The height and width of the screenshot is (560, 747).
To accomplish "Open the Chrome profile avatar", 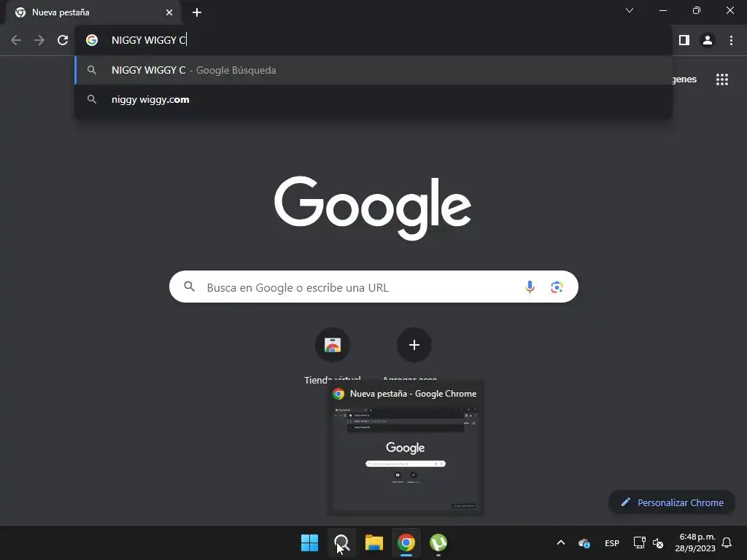I will point(708,40).
